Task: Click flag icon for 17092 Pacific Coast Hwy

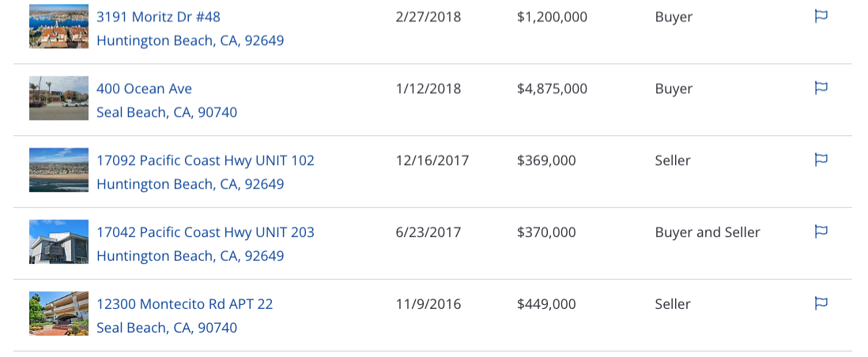Action: point(821,160)
